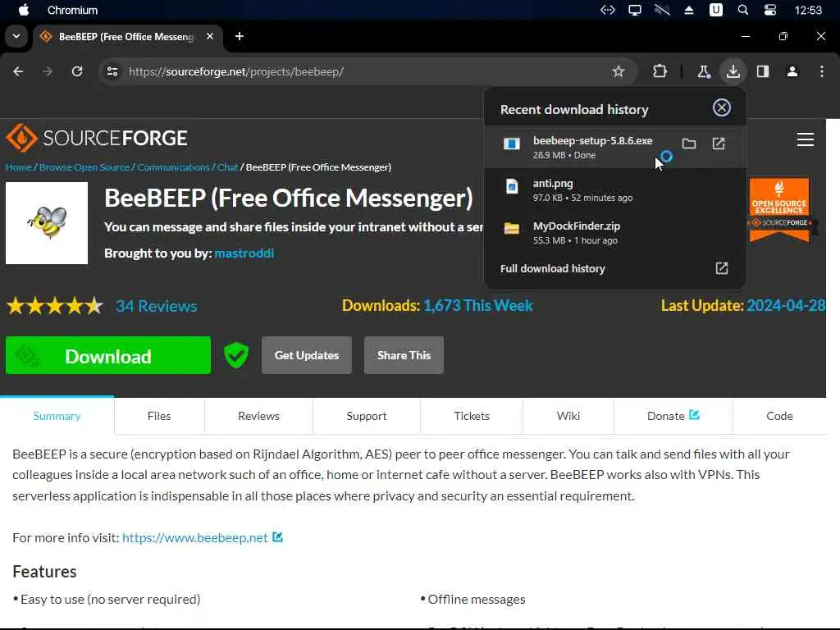Open the SourceForge hamburger menu
Image resolution: width=840 pixels, height=630 pixels.
coord(806,139)
